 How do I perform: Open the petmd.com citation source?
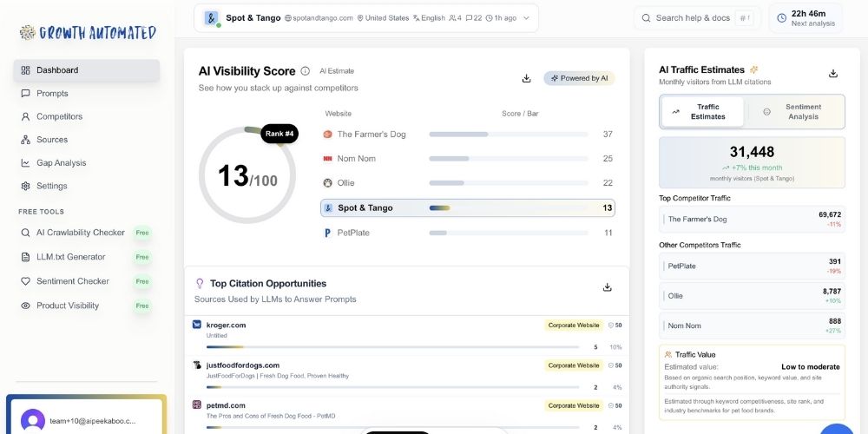[226, 405]
